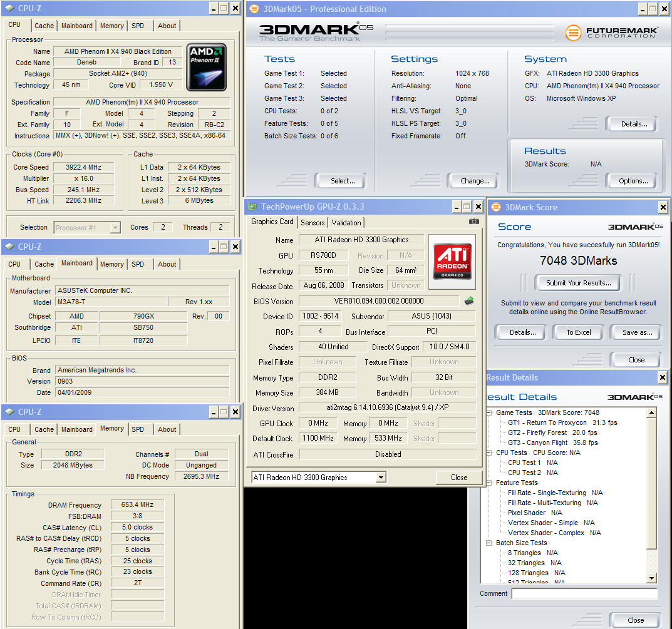The width and height of the screenshot is (672, 629).
Task: Open About tab in top CPU-Z window
Action: (x=167, y=26)
